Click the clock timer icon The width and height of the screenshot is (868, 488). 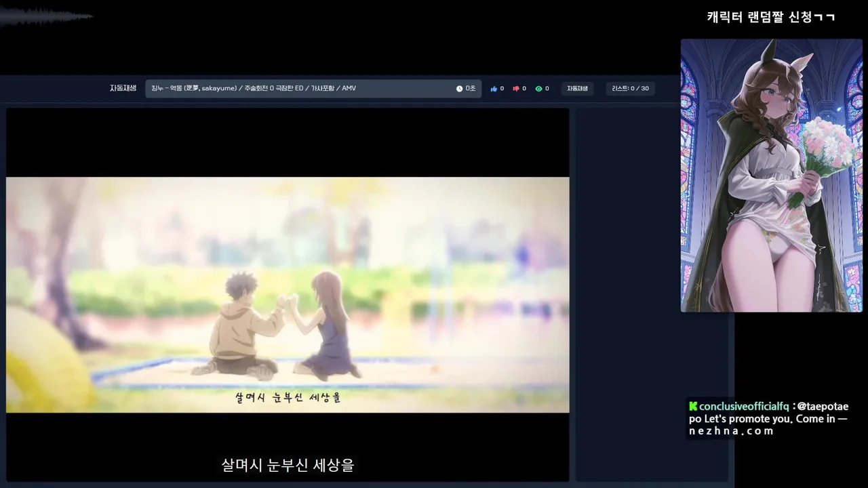459,89
